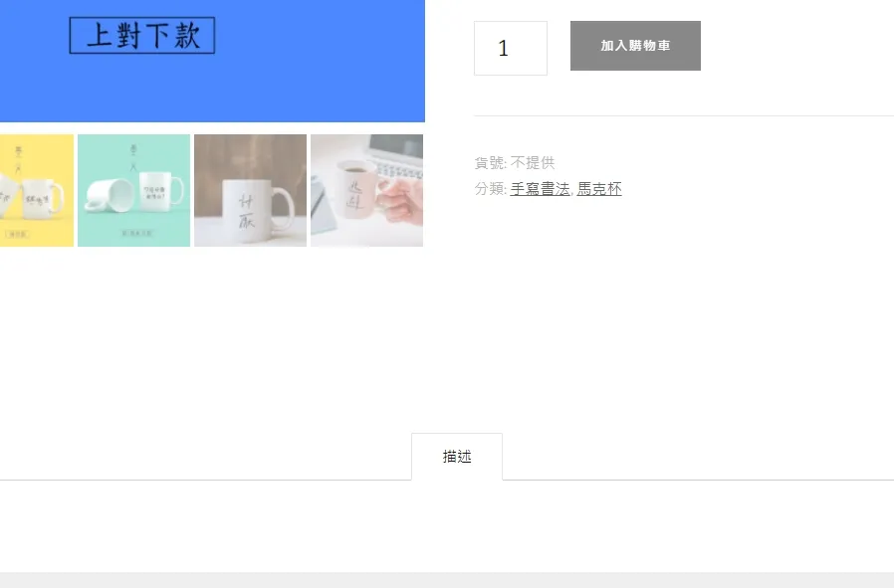Open the 馬克杯 category link
The height and width of the screenshot is (588, 894).
[x=599, y=189]
